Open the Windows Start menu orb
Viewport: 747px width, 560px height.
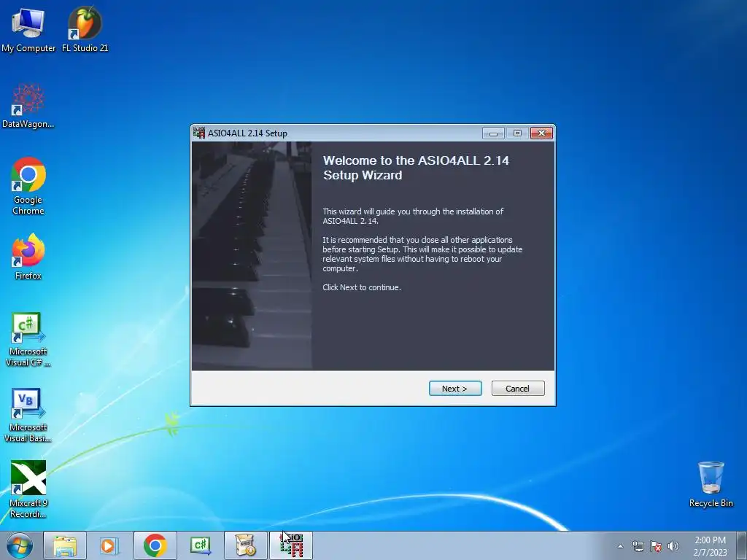pos(20,545)
